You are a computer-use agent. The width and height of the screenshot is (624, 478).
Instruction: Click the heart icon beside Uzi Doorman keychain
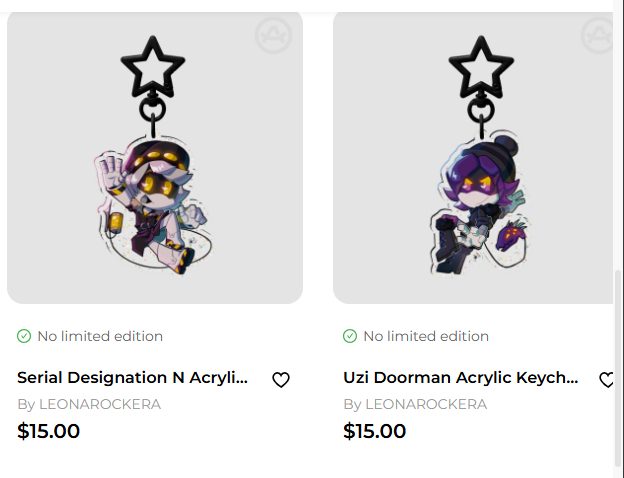(x=606, y=380)
